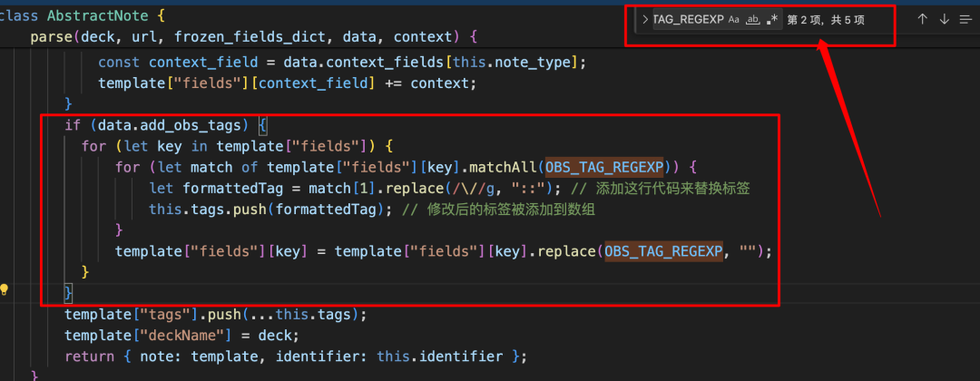
Task: Go to previous match arrow
Action: [923, 19]
